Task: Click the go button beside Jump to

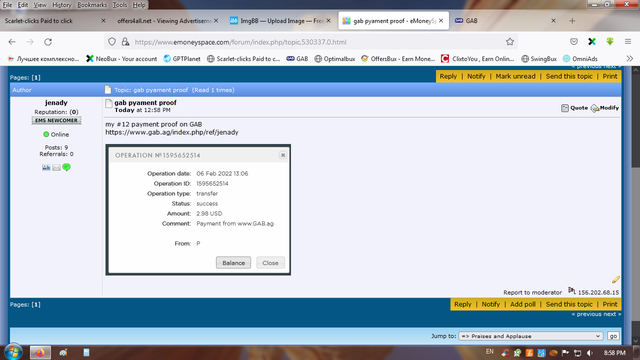Action: point(613,336)
